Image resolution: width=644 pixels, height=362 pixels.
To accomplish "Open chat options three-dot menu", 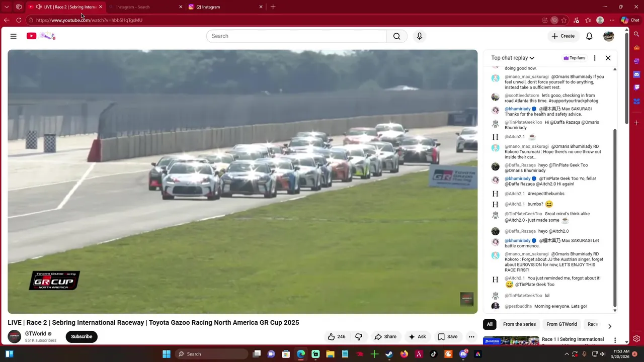I will 595,58.
